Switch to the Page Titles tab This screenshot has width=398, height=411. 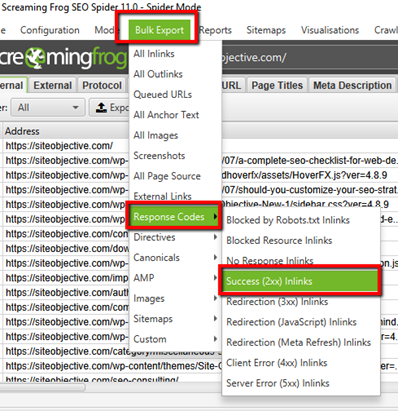coord(277,85)
